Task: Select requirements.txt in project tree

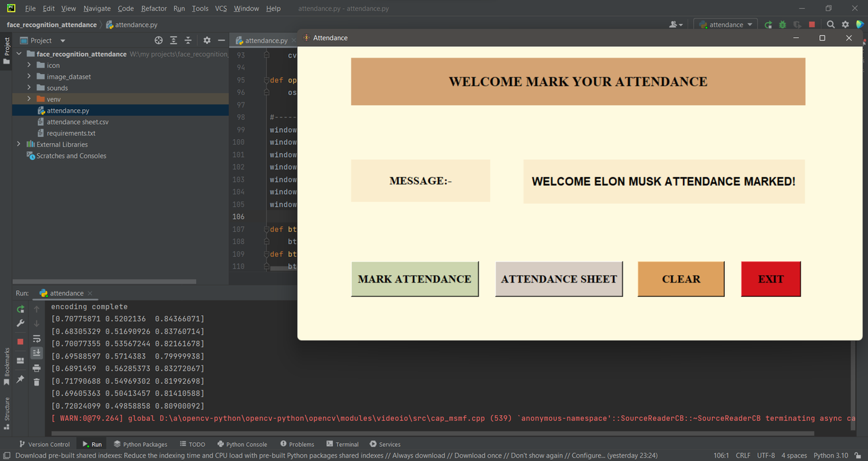Action: click(x=71, y=133)
